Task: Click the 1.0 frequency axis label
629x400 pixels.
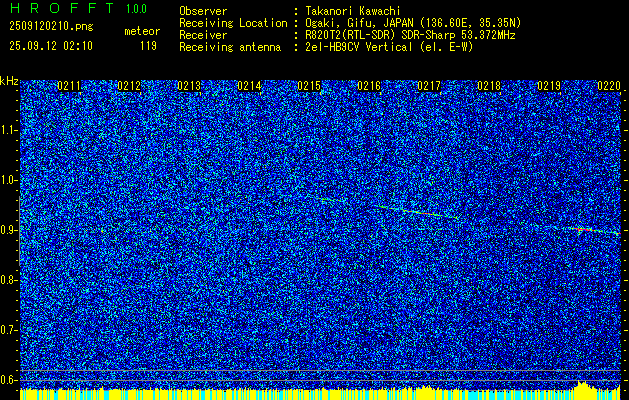Action: [x=9, y=180]
